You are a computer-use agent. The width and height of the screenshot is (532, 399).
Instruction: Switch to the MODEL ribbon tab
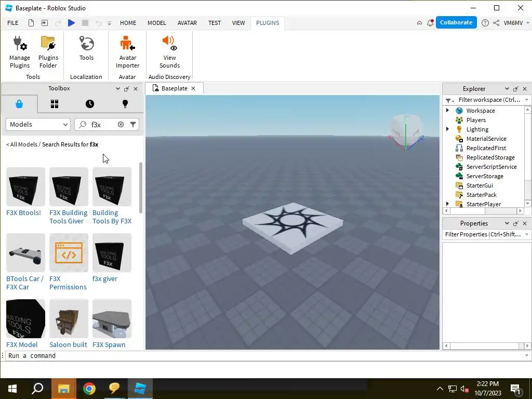point(157,23)
